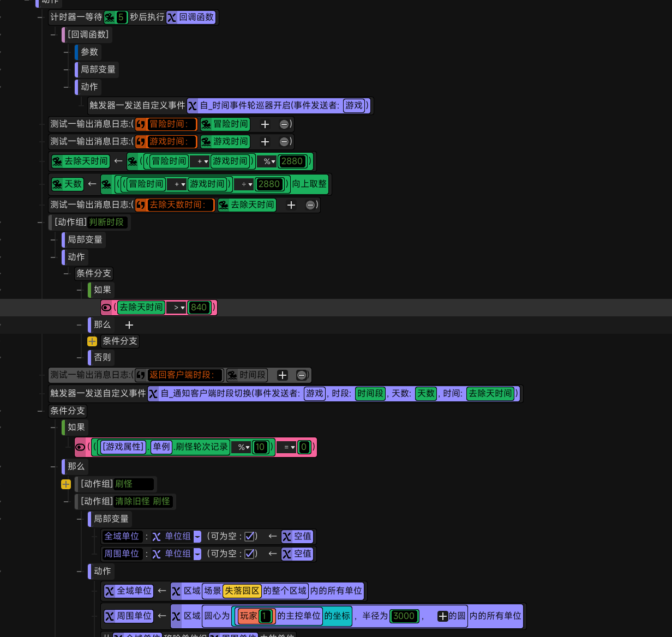Click plus icon next to 那么
672x637 pixels.
[x=129, y=325]
